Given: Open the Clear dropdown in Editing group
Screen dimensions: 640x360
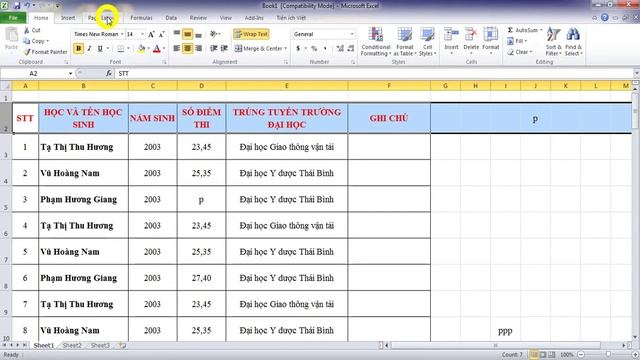Looking at the screenshot, I should (520, 52).
